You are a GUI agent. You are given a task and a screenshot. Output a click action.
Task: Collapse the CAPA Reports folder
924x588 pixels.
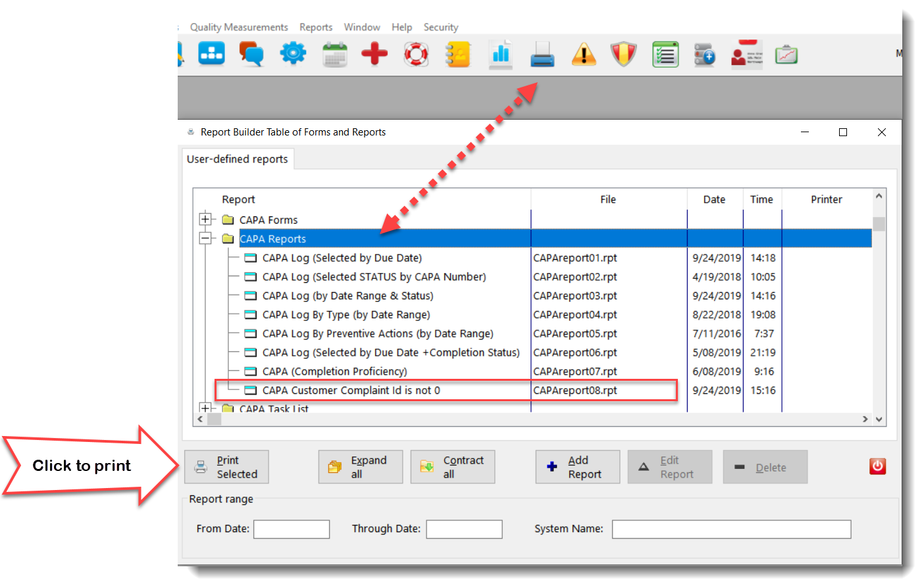(x=205, y=239)
